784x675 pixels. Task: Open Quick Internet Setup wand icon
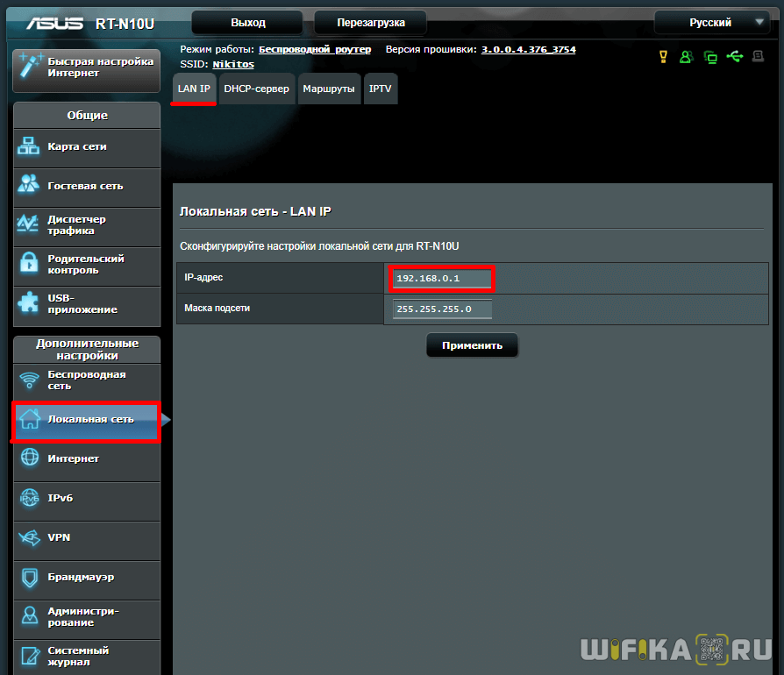[30, 67]
